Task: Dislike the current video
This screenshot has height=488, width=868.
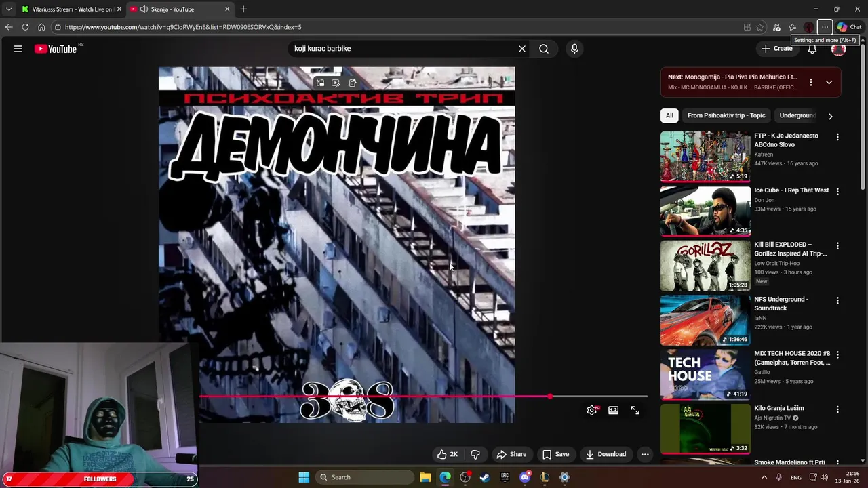Action: click(475, 454)
